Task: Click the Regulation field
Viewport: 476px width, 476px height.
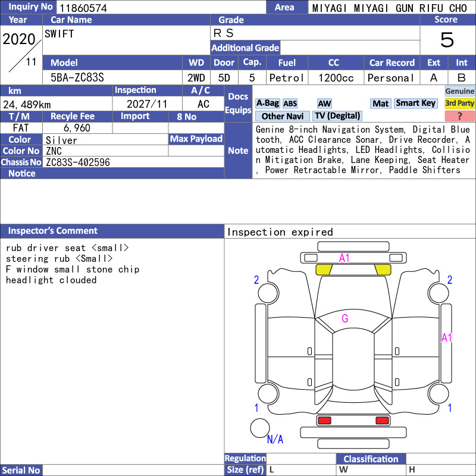Action: pyautogui.click(x=301, y=459)
